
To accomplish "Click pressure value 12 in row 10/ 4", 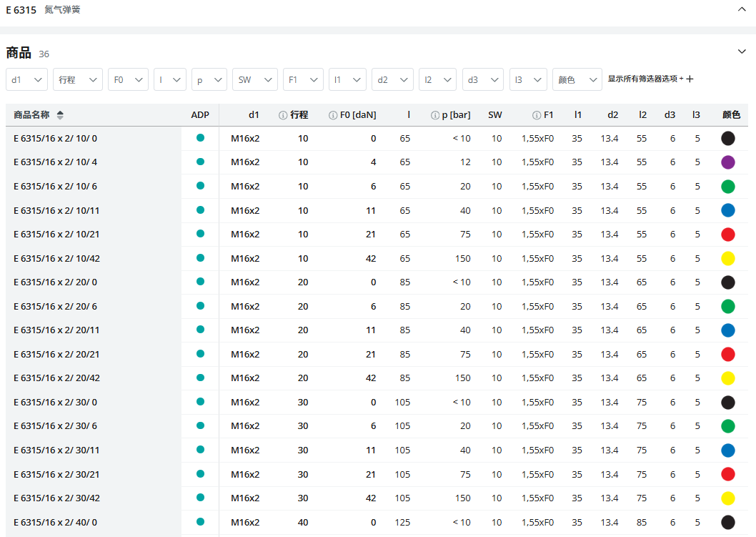I will pyautogui.click(x=465, y=162).
